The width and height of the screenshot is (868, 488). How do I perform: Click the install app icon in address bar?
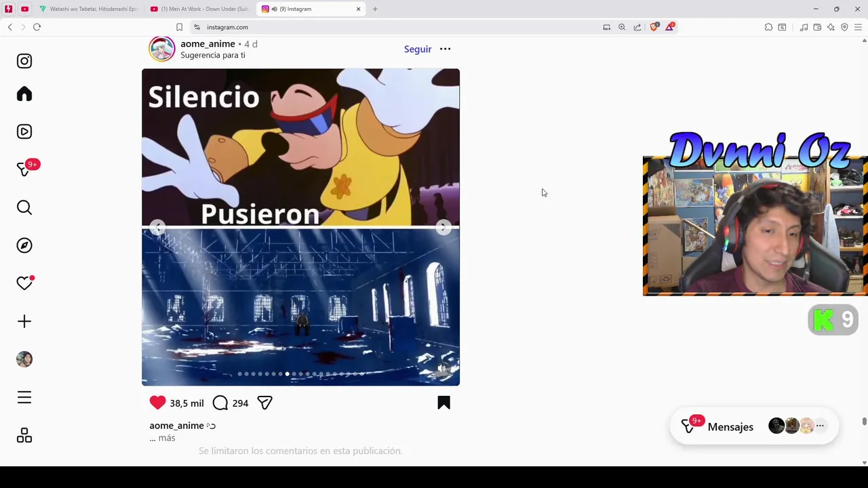click(606, 27)
